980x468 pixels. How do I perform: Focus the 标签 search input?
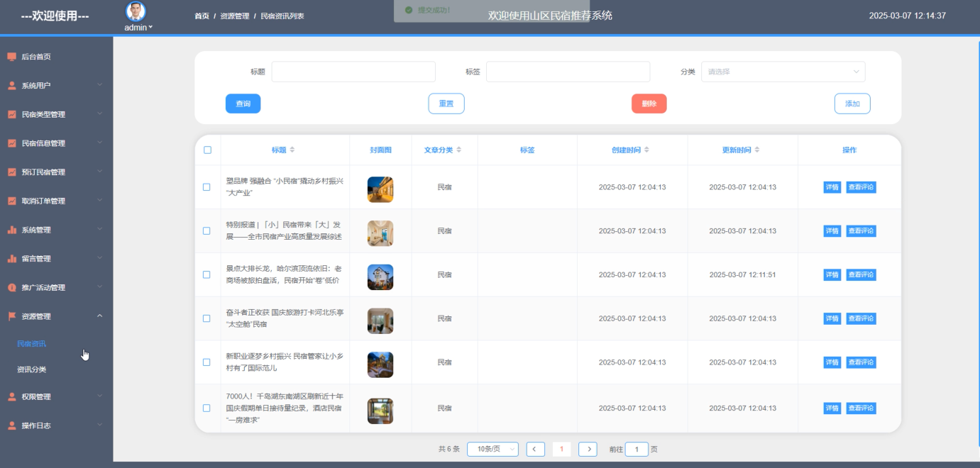(568, 72)
